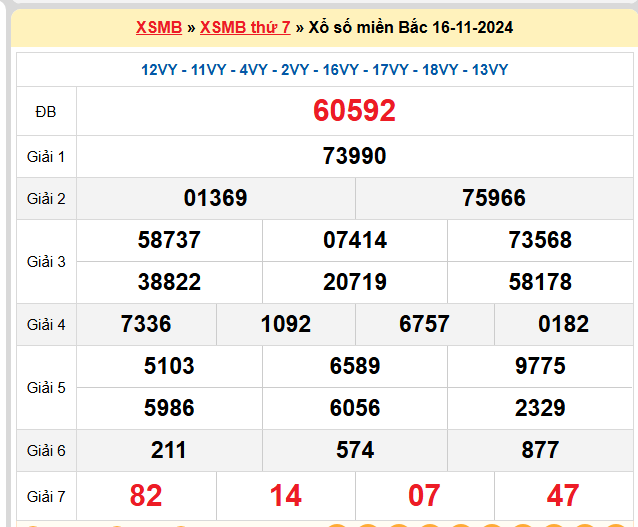Click the Giải 7 label

pyautogui.click(x=46, y=497)
